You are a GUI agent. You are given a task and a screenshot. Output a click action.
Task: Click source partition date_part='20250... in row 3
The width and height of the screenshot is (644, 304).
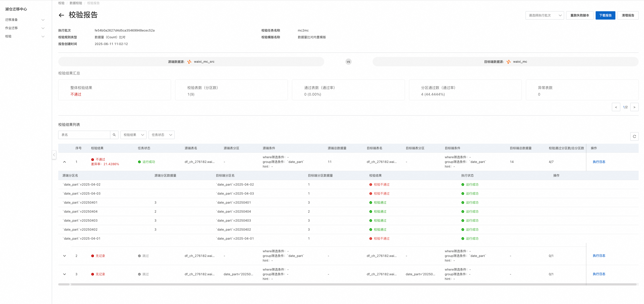pyautogui.click(x=238, y=274)
